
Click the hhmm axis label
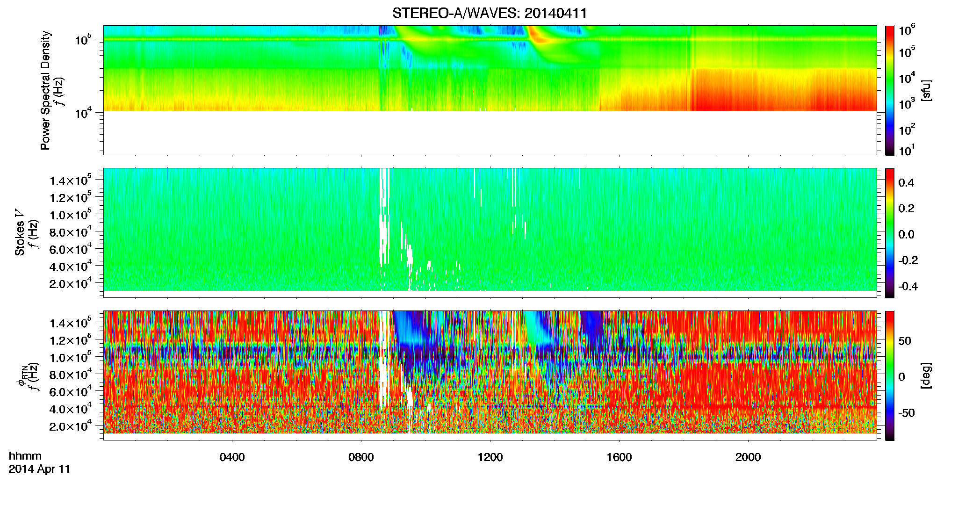25,456
